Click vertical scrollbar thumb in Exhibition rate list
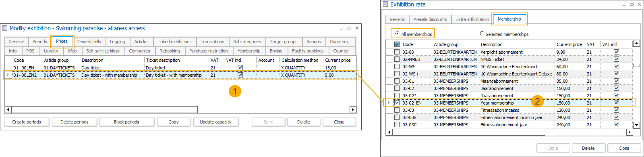Image resolution: width=644 pixels, height=157 pixels. point(636,65)
